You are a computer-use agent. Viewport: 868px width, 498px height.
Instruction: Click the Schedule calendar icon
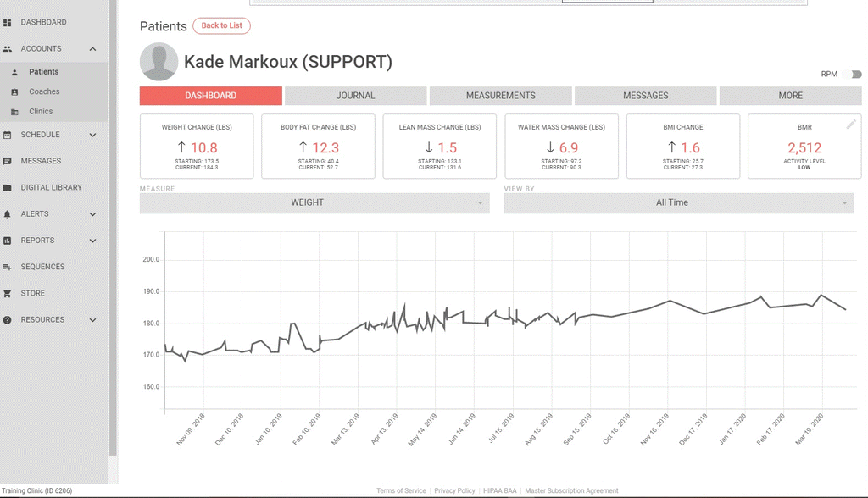pos(8,135)
